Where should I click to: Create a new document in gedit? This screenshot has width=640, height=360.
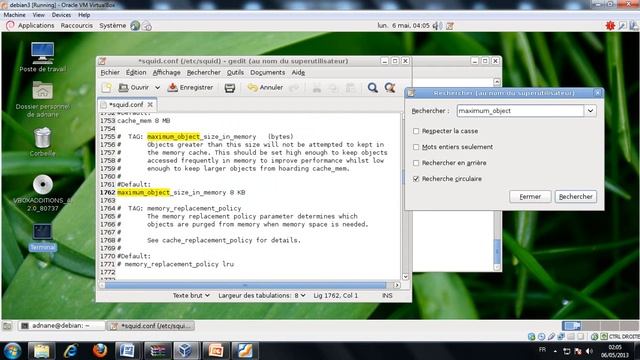pyautogui.click(x=107, y=87)
